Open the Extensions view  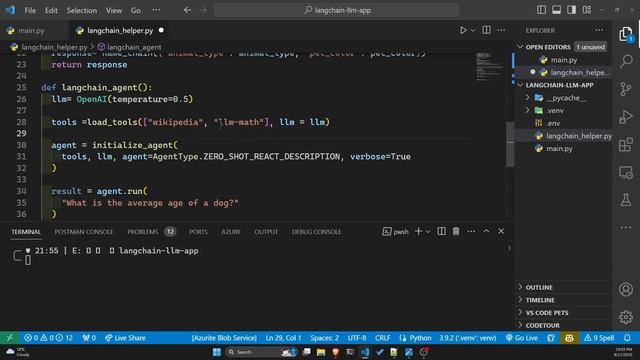pos(626,144)
